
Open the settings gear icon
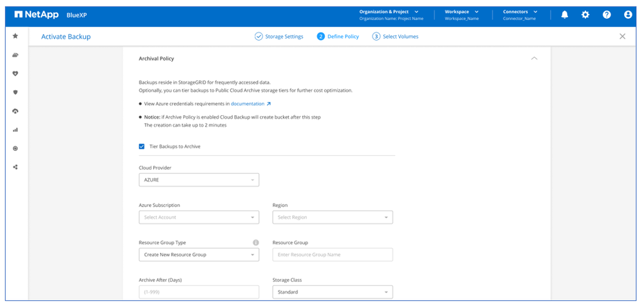click(x=585, y=15)
